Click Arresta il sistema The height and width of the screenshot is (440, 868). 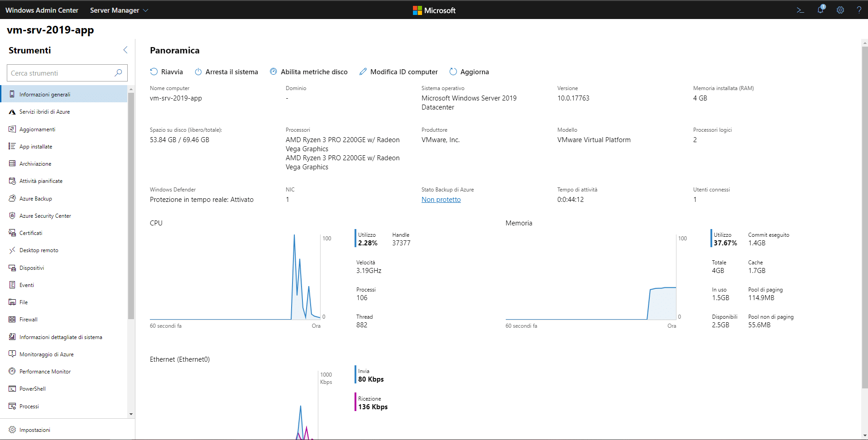tap(226, 72)
